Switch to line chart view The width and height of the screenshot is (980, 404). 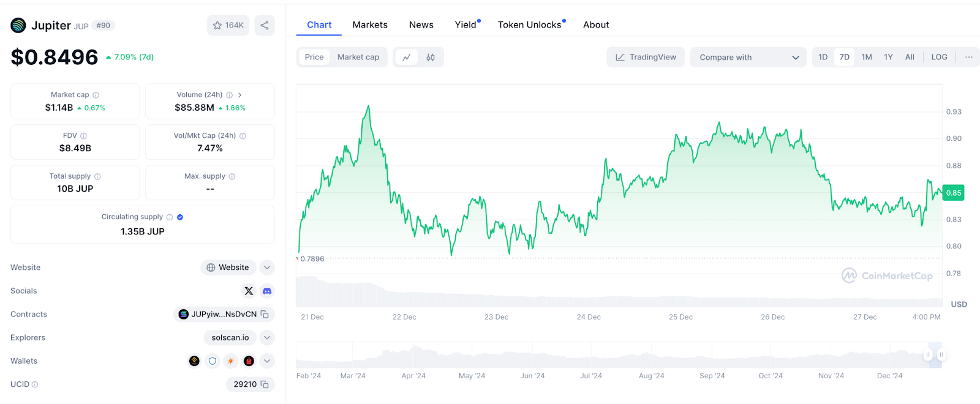click(x=406, y=57)
